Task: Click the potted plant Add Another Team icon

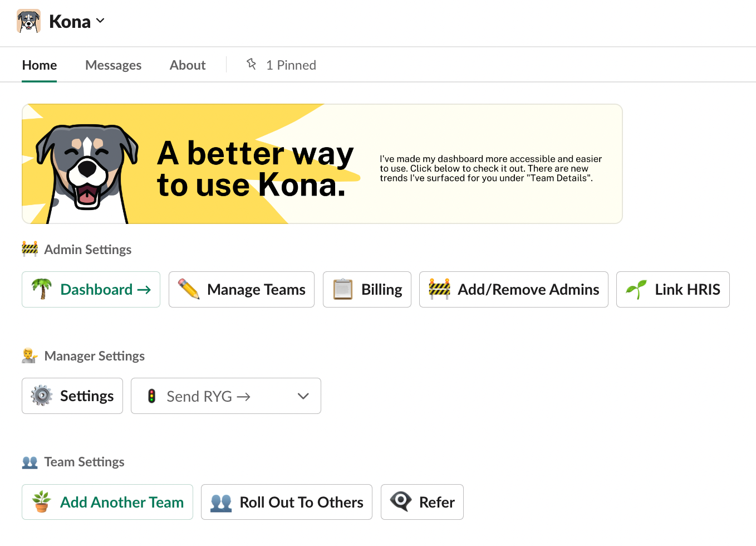Action: pyautogui.click(x=42, y=502)
